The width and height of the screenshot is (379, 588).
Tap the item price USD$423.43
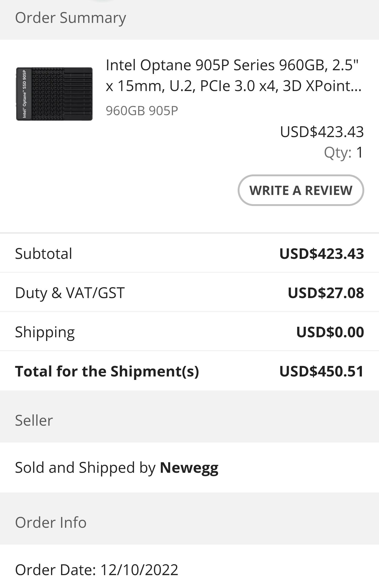point(322,132)
